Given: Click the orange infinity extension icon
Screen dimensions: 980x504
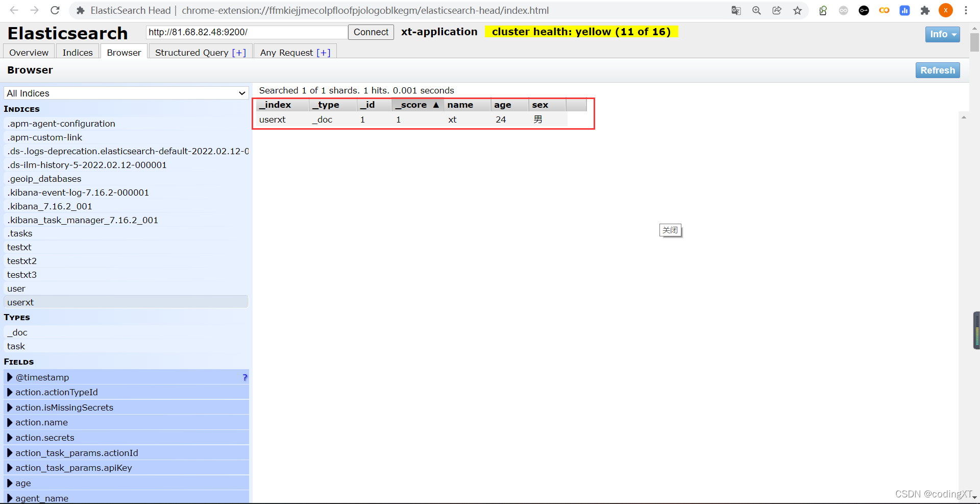Looking at the screenshot, I should [884, 10].
